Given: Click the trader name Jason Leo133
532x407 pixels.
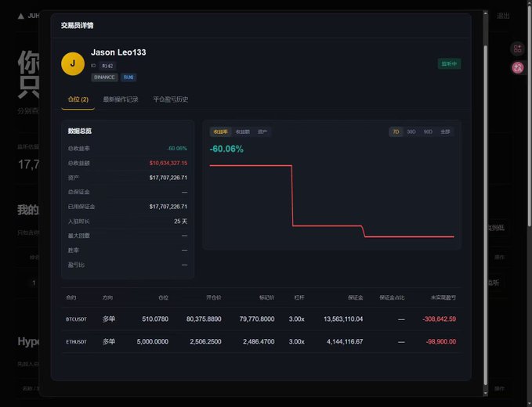Looking at the screenshot, I should click(x=118, y=52).
